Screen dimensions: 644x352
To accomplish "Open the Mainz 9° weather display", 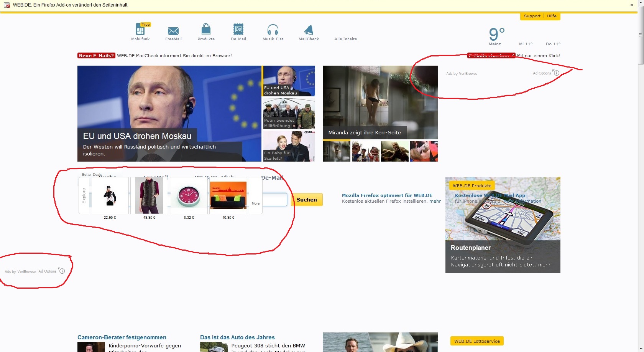I will click(496, 36).
